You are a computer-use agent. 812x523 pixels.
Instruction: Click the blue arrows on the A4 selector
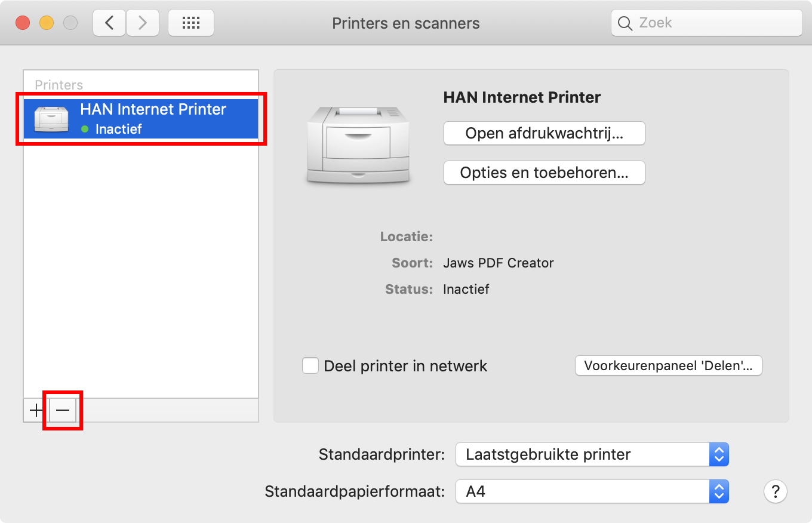[720, 491]
